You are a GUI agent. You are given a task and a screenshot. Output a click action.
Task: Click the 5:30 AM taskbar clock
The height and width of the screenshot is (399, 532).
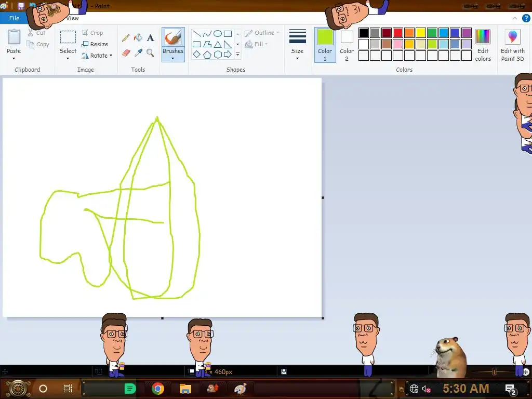click(466, 389)
